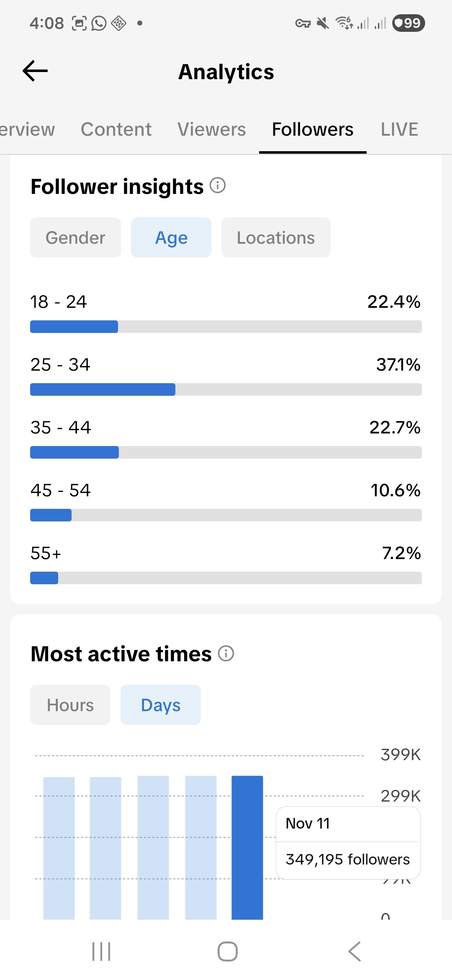The image size is (452, 980).
Task: Select the Age filter chip
Action: pyautogui.click(x=171, y=237)
